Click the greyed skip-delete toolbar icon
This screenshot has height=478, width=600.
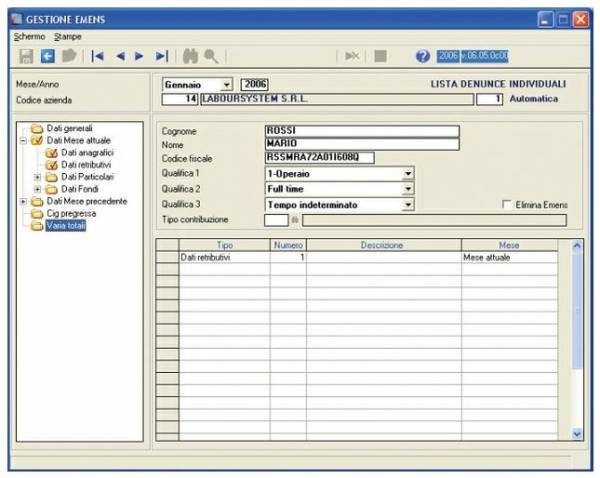(352, 56)
